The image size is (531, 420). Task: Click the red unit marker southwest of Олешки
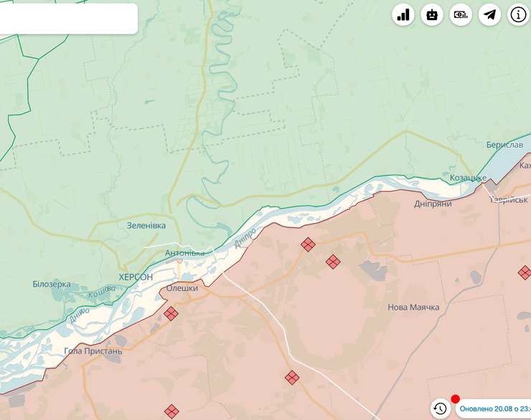[x=171, y=313]
